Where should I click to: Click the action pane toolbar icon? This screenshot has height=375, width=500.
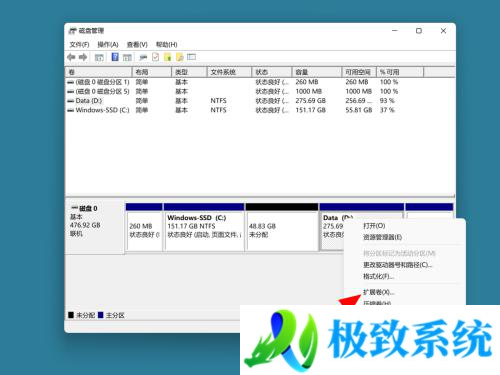pos(127,57)
